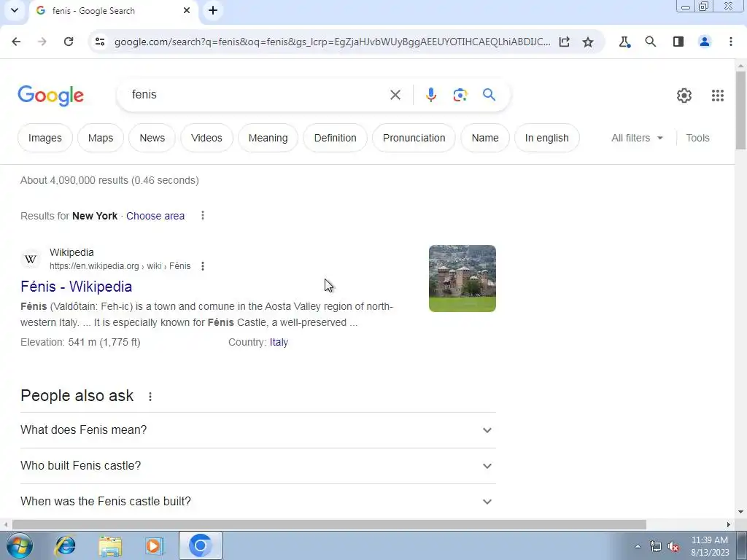Viewport: 747px width, 560px height.
Task: Open the side panel icon
Action: click(x=678, y=42)
